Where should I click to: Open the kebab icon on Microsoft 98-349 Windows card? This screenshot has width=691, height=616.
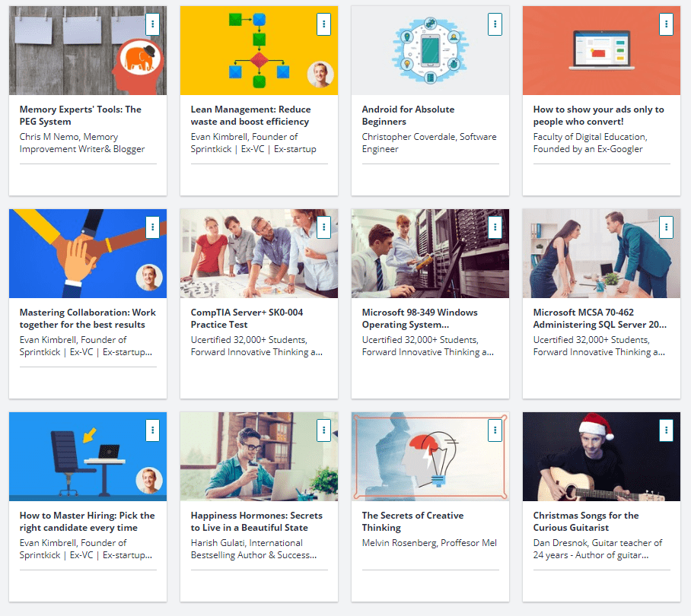495,227
